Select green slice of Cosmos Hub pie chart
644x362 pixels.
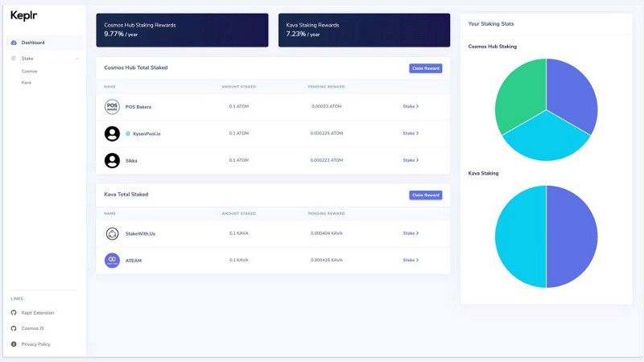click(519, 97)
